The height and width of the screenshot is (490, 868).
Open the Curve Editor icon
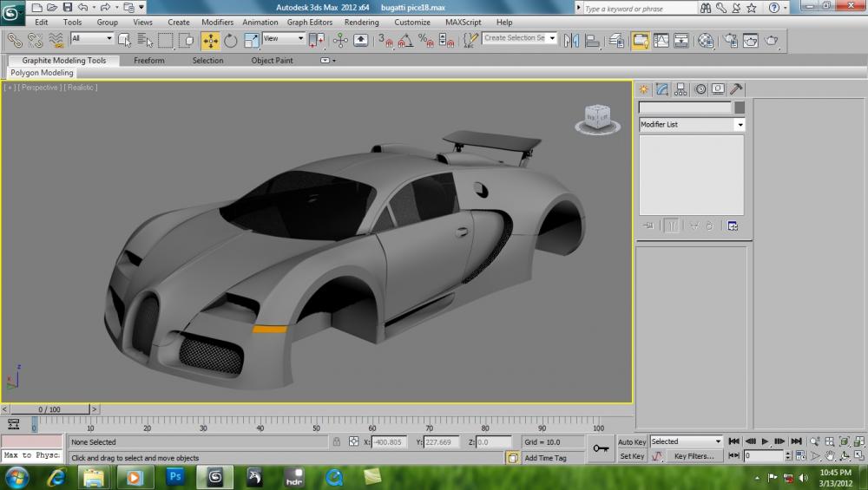[x=661, y=41]
